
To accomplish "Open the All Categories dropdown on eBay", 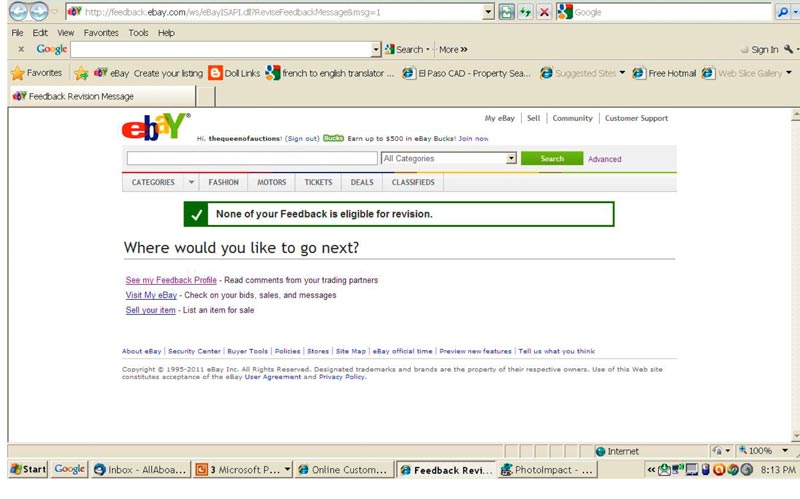I will pyautogui.click(x=448, y=158).
